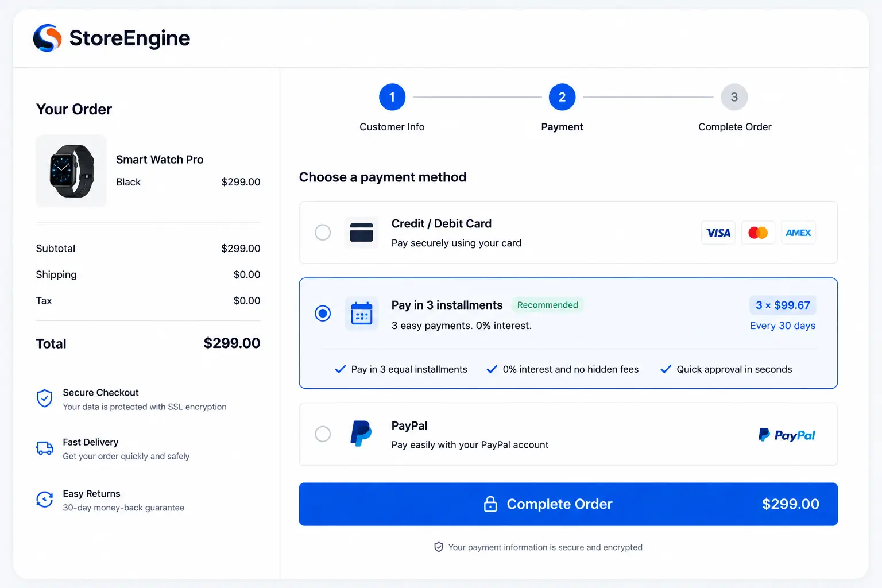882x588 pixels.
Task: Click the StoreEngine brand name
Action: [130, 38]
